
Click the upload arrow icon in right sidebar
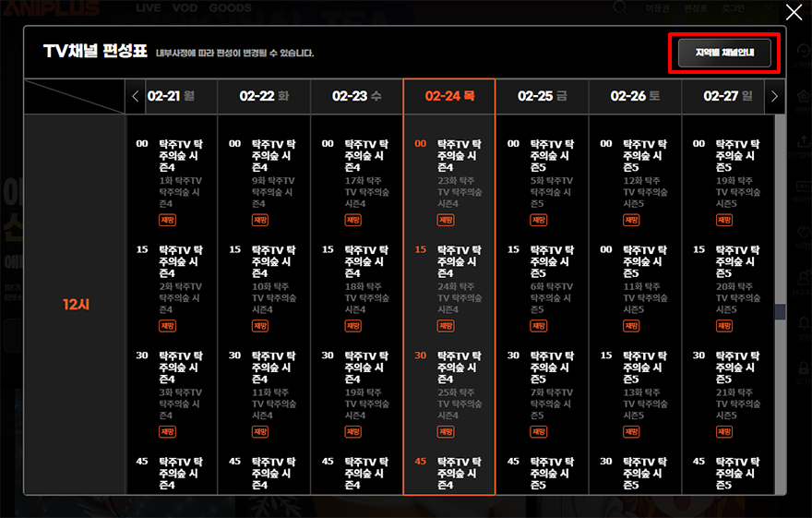click(803, 141)
